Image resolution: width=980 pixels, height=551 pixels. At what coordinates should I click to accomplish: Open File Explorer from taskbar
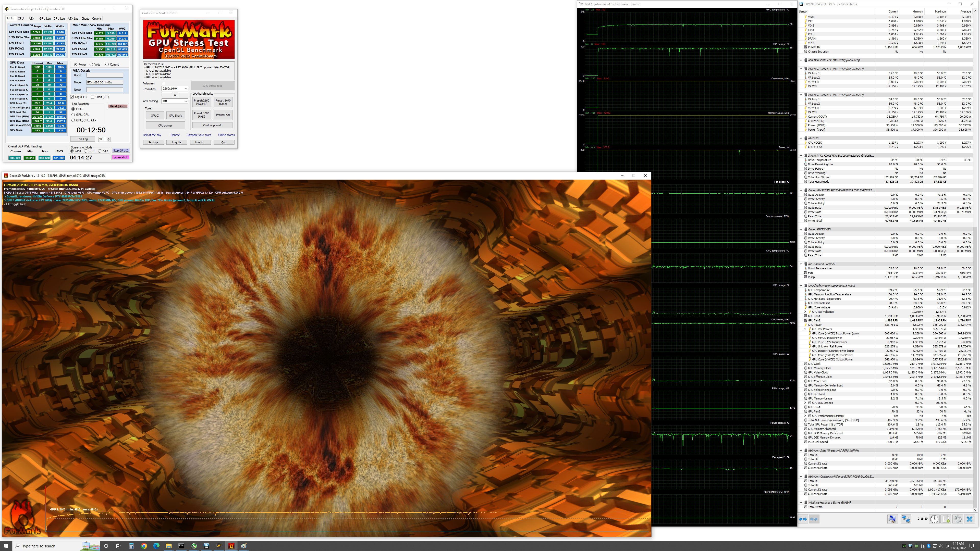coord(169,546)
